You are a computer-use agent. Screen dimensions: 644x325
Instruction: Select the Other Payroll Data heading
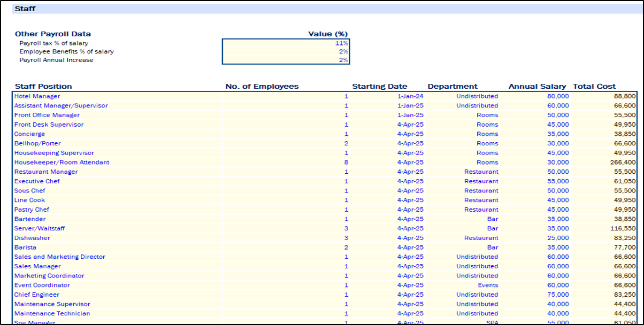pos(53,34)
